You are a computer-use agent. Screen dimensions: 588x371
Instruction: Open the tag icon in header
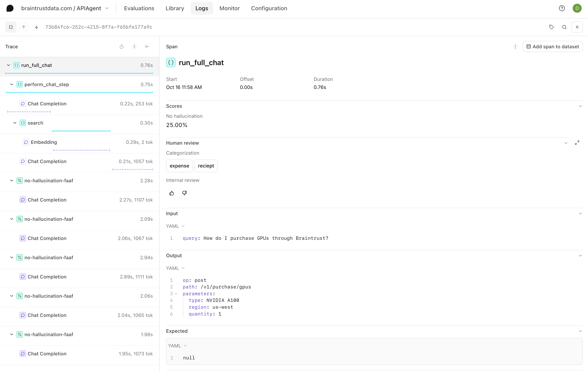[551, 27]
